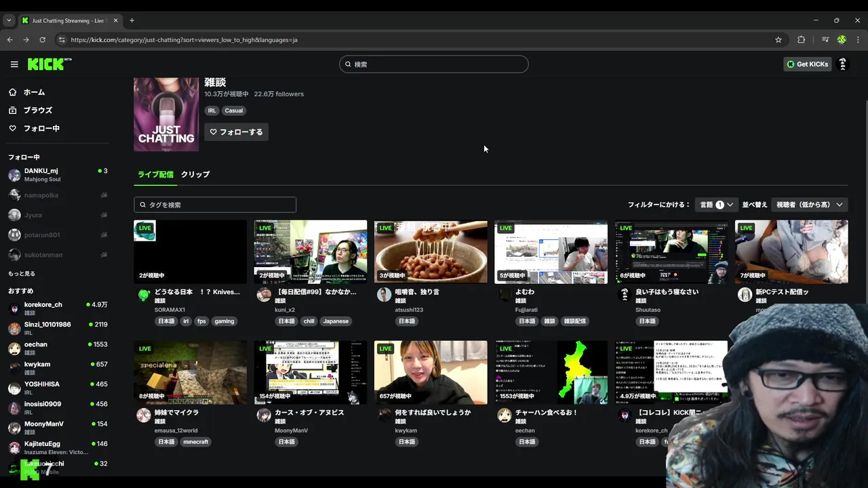Image resolution: width=868 pixels, height=488 pixels.
Task: Open korekore_ch in the recommended list
Action: 58,308
